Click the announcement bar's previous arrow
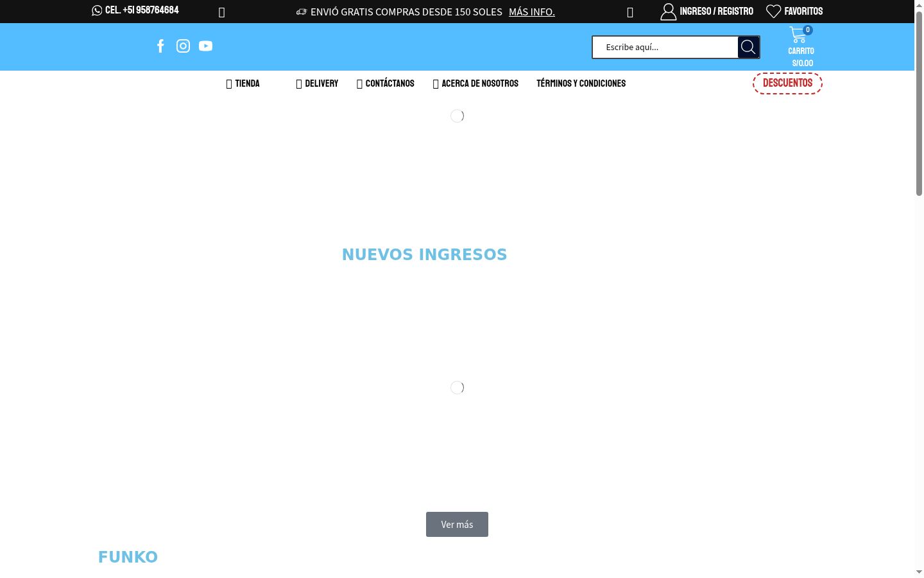The height and width of the screenshot is (578, 924). pos(221,12)
